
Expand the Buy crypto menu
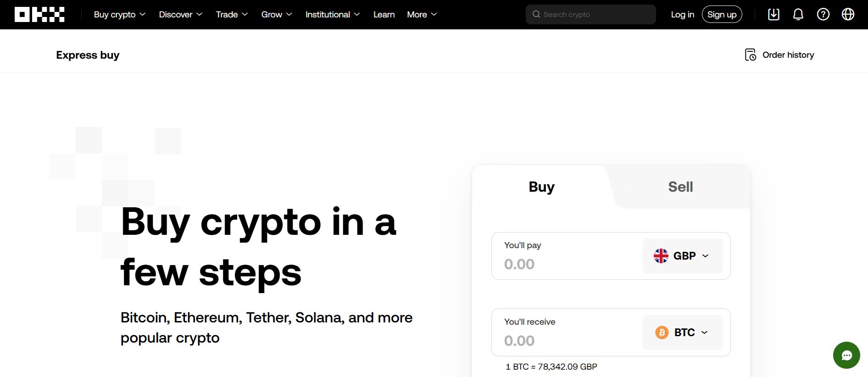pyautogui.click(x=120, y=15)
